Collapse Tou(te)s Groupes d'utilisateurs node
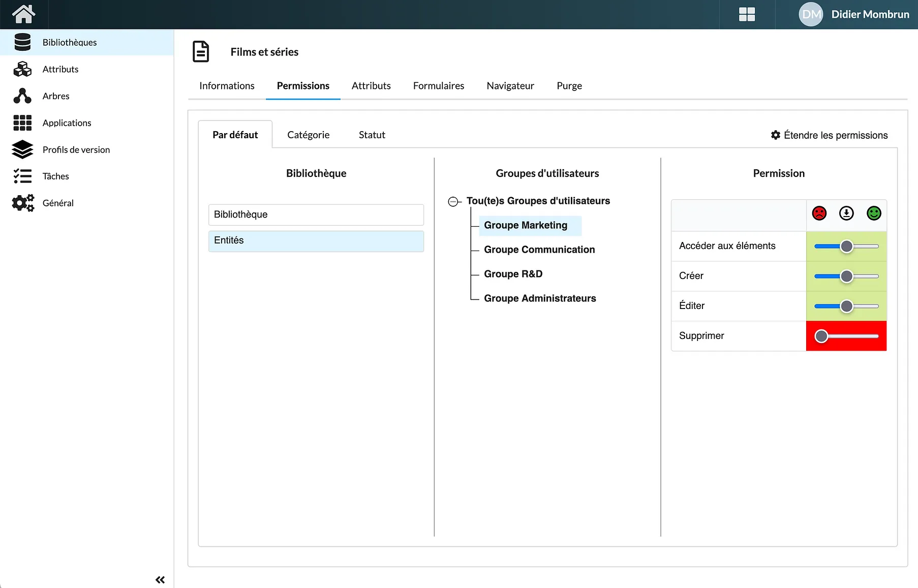This screenshot has height=588, width=918. click(x=453, y=202)
